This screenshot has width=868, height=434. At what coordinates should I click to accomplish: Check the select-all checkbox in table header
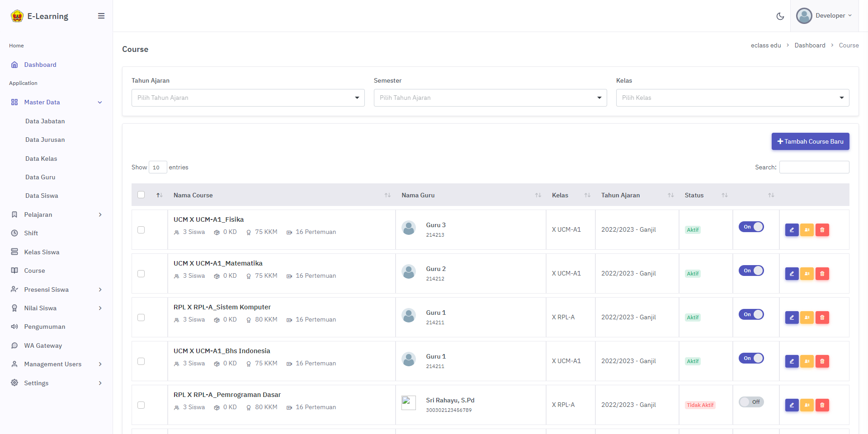click(141, 195)
